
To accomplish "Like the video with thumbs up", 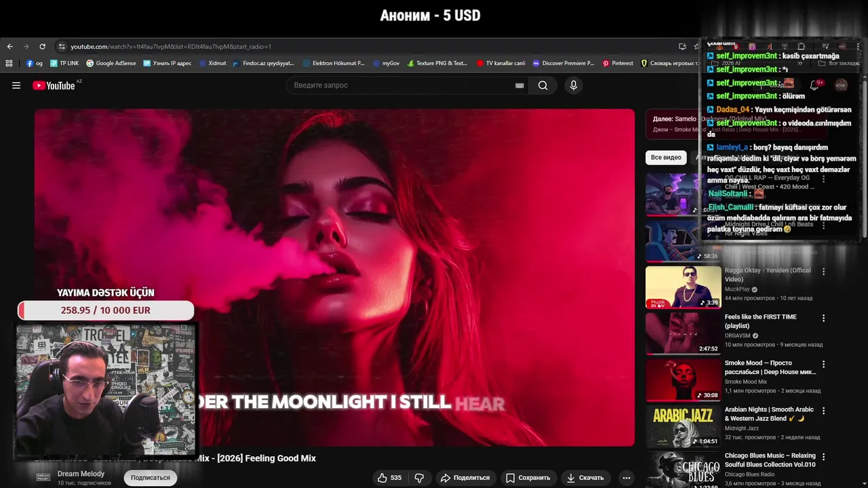I will pyautogui.click(x=389, y=478).
